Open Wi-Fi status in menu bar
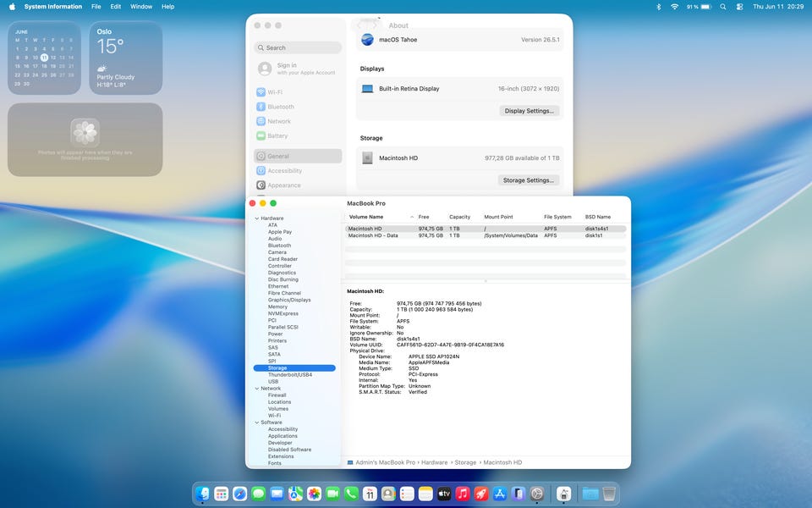 674,7
